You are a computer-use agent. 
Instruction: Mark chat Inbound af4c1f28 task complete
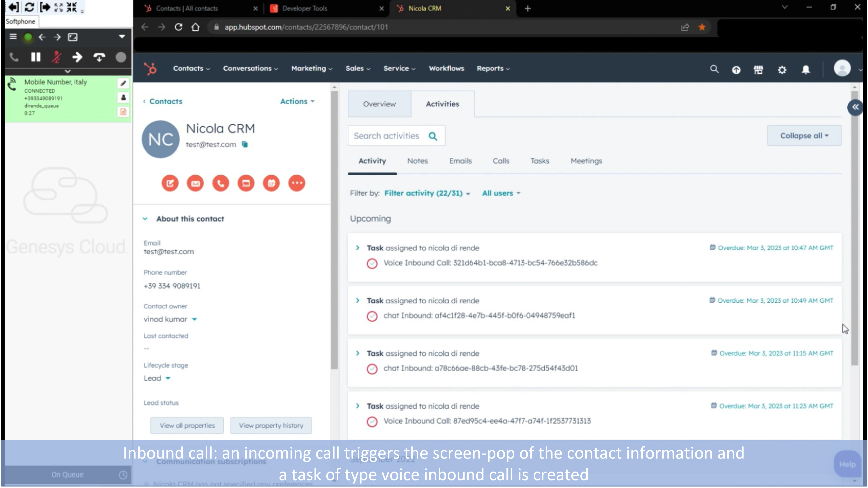(372, 316)
